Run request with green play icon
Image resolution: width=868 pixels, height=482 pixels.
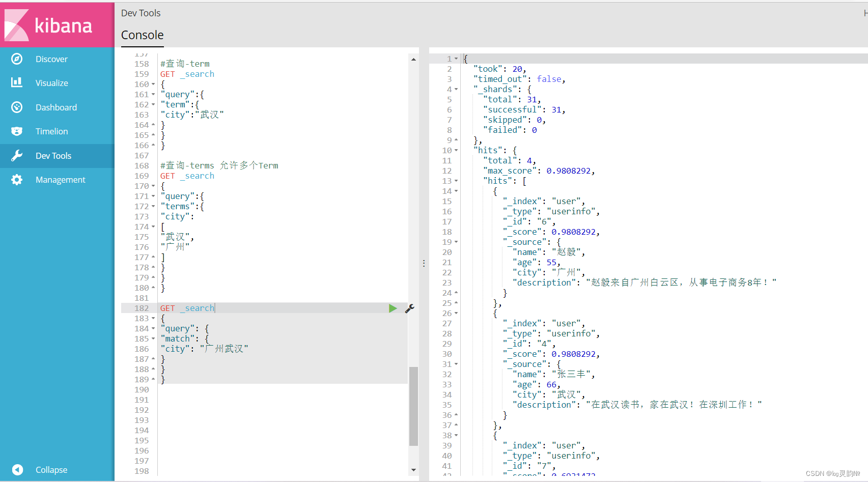(x=393, y=308)
